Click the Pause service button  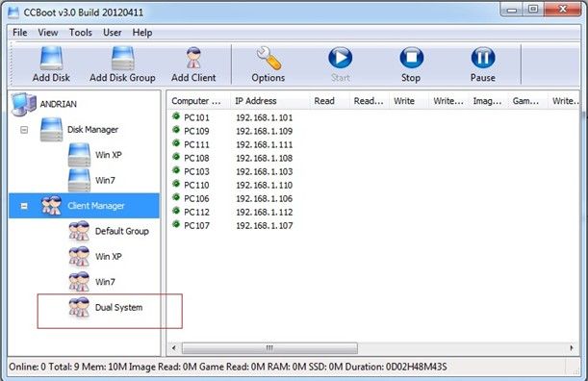(x=483, y=58)
